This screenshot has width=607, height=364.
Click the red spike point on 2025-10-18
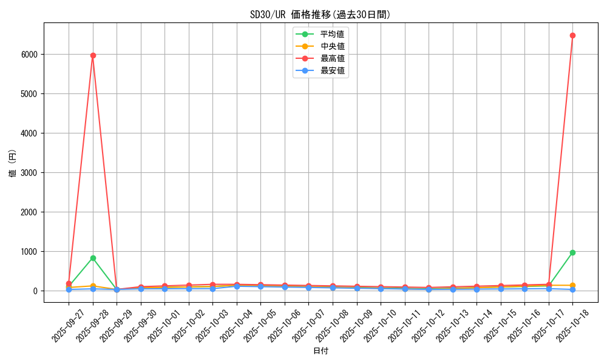click(572, 36)
